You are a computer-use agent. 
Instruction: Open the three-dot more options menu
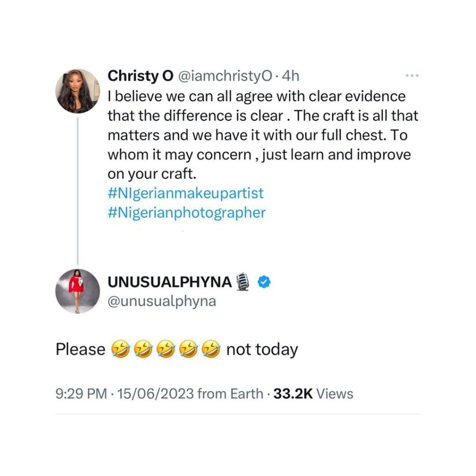click(412, 76)
